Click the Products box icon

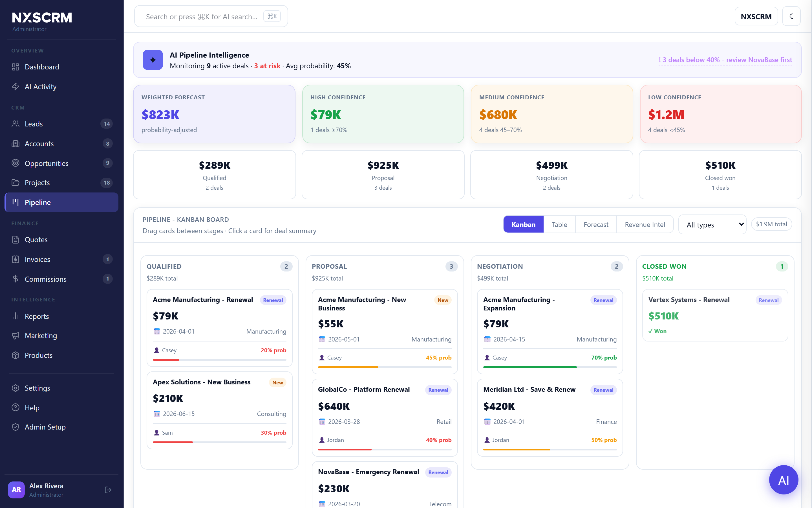(16, 355)
